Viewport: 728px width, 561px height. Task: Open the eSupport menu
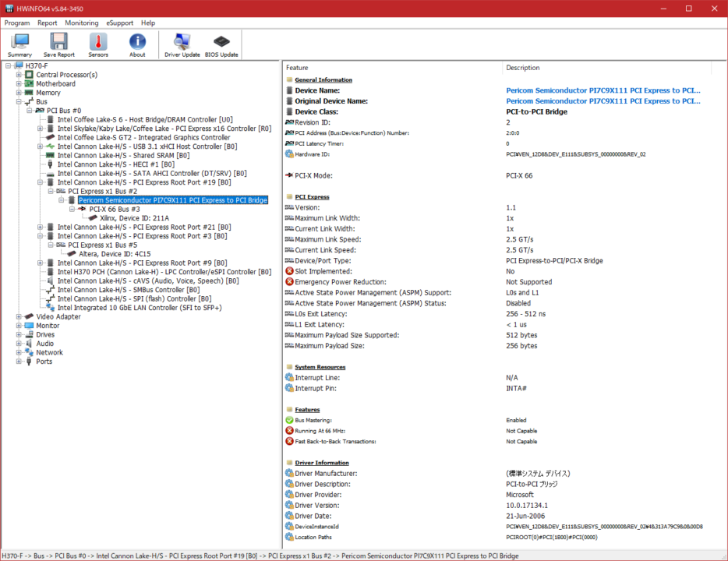[120, 23]
